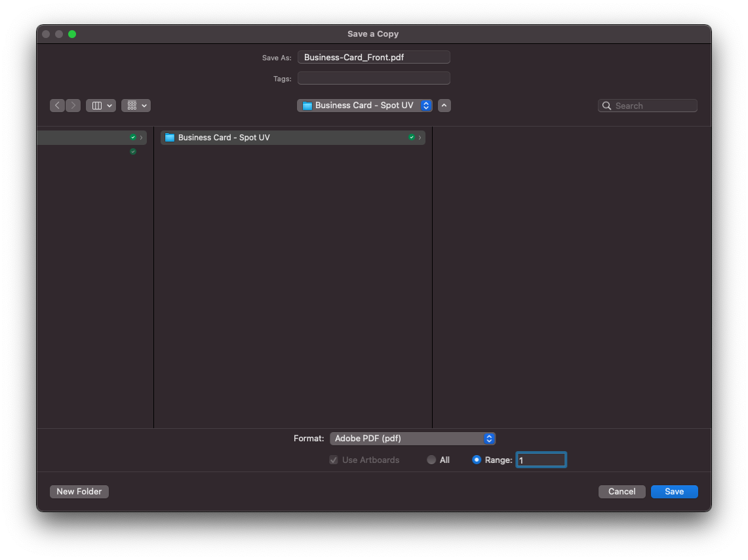
Task: Click the blue Business Card - Spot UV folder icon
Action: pos(170,137)
